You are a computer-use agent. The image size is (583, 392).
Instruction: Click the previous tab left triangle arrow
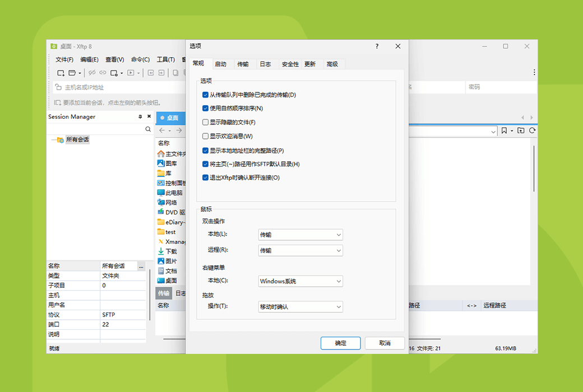click(522, 118)
